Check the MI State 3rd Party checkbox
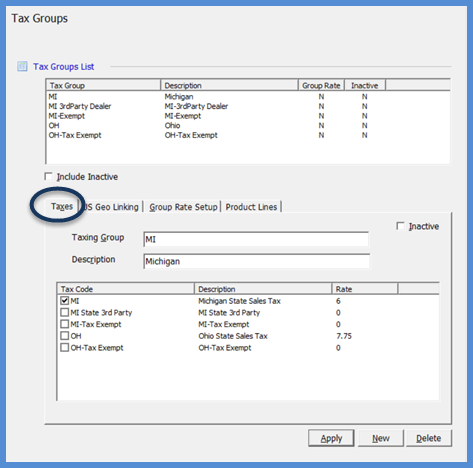473x468 pixels. (x=64, y=312)
